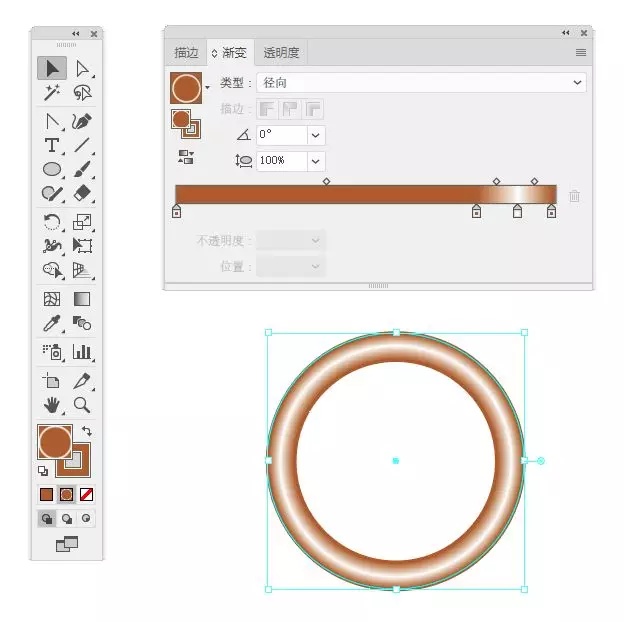Select the Mesh tool
This screenshot has width=624, height=622.
pyautogui.click(x=52, y=299)
